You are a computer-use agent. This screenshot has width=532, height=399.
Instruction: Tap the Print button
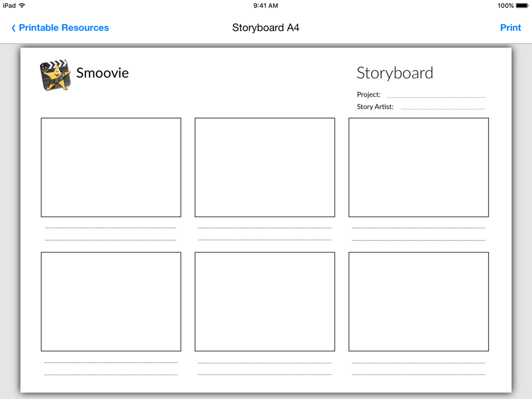coord(511,28)
